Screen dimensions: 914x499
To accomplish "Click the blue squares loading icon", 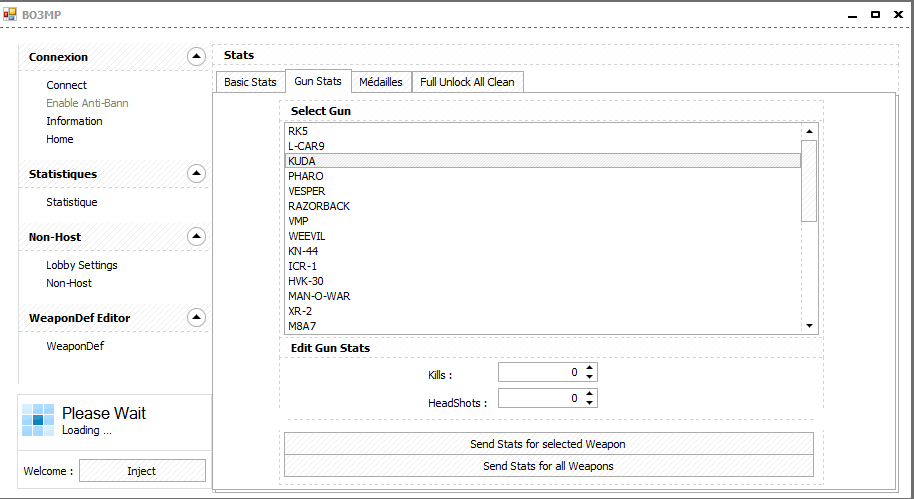I will point(38,420).
